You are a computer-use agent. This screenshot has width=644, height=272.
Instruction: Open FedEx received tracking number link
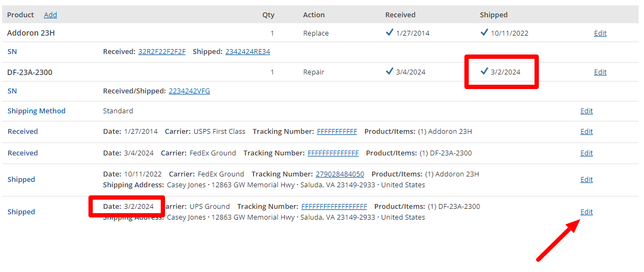click(x=333, y=153)
